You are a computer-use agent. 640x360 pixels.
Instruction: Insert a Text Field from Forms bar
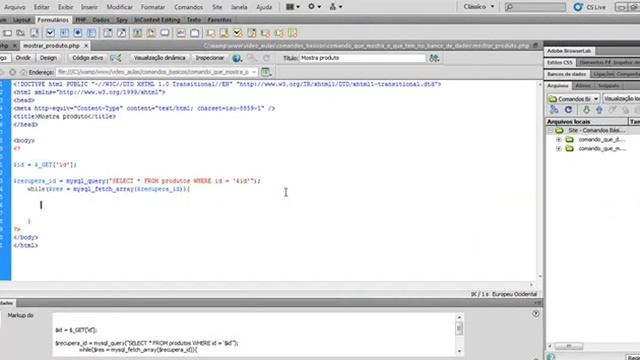(7, 33)
